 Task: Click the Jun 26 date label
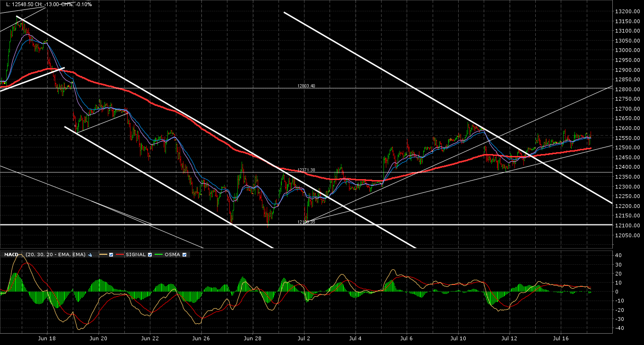[201, 338]
